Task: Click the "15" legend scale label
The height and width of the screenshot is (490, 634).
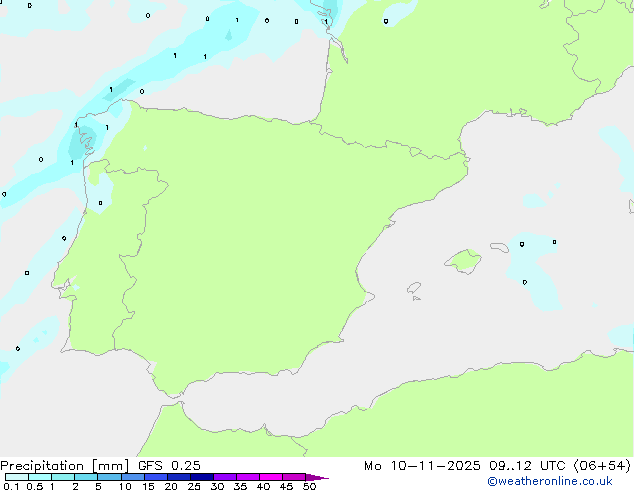Action: click(148, 486)
